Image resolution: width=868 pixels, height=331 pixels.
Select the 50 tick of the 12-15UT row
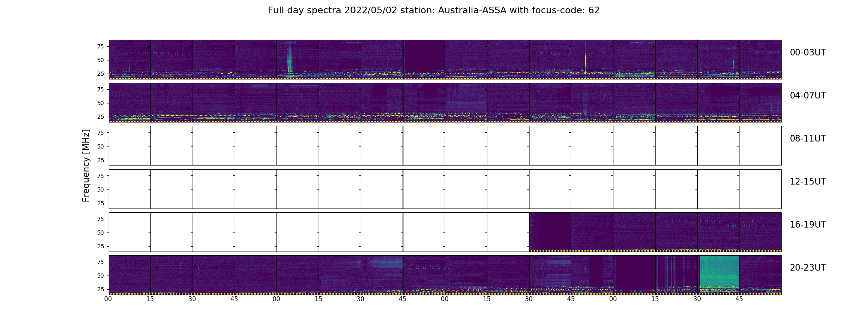pyautogui.click(x=100, y=189)
